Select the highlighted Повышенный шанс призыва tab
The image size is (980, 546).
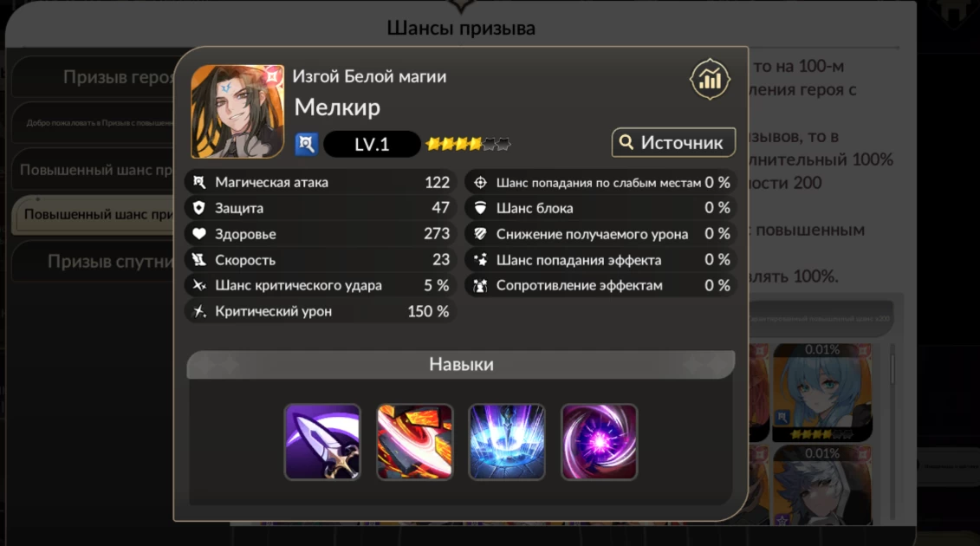click(x=94, y=215)
